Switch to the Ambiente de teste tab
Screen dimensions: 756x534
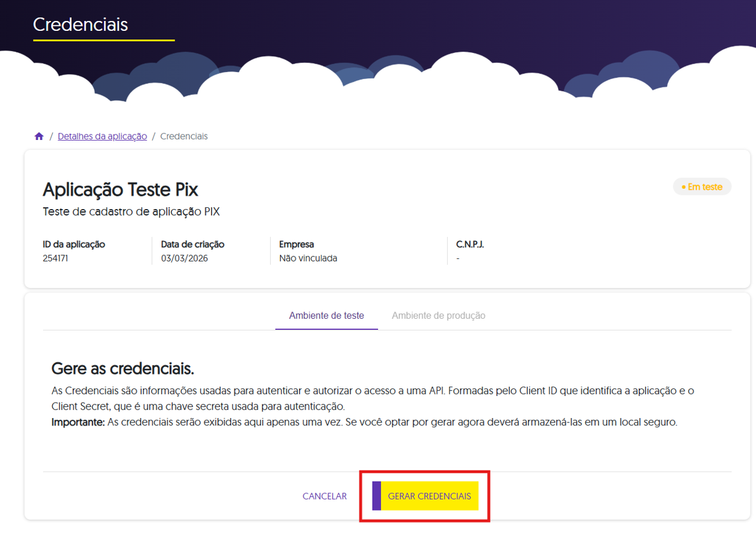[326, 316]
